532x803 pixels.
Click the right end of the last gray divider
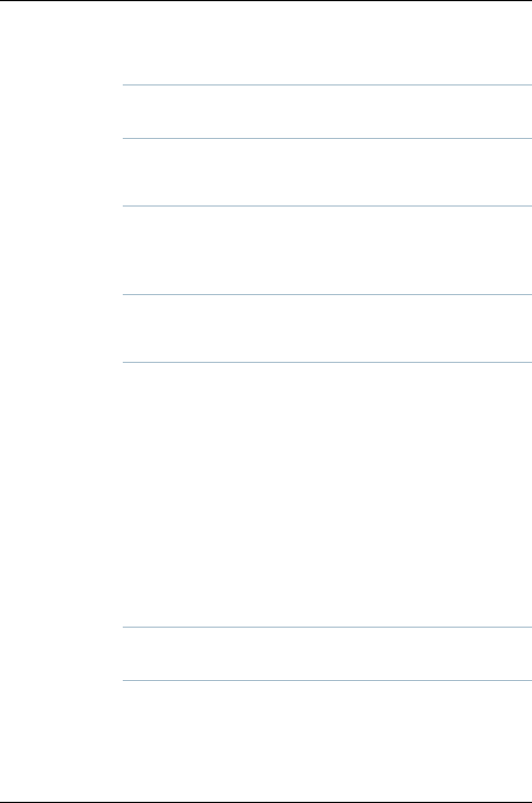coord(529,680)
